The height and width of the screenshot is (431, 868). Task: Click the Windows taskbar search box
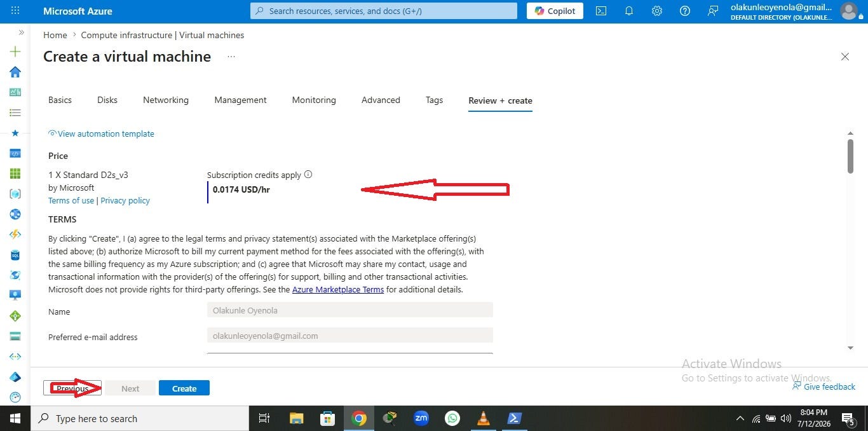tap(140, 418)
